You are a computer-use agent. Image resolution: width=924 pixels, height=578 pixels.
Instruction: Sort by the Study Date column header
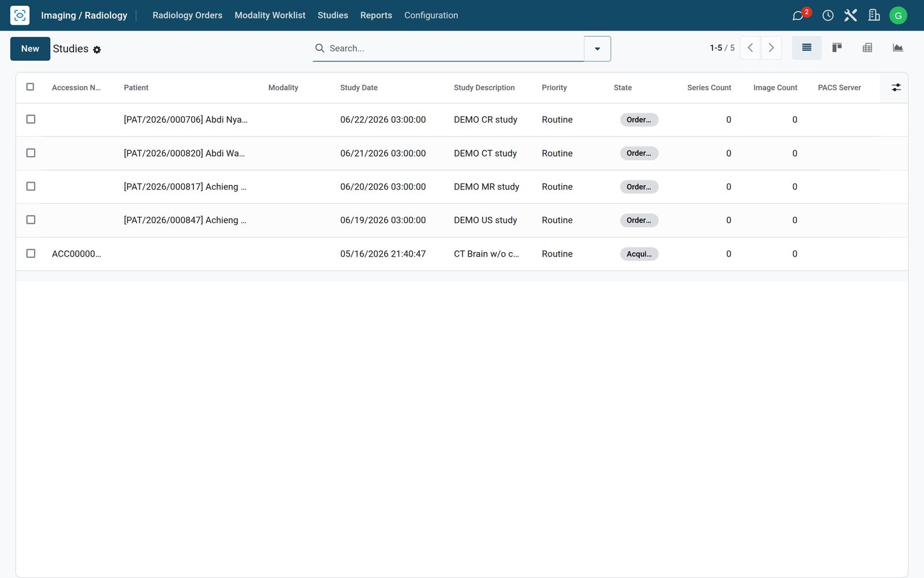coord(359,88)
